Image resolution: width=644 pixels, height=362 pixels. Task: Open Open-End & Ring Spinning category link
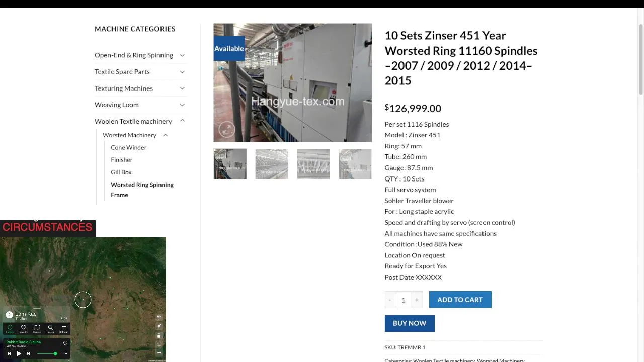pyautogui.click(x=134, y=55)
